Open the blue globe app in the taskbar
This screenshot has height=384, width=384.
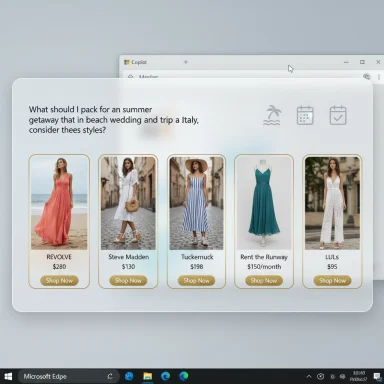pos(129,376)
